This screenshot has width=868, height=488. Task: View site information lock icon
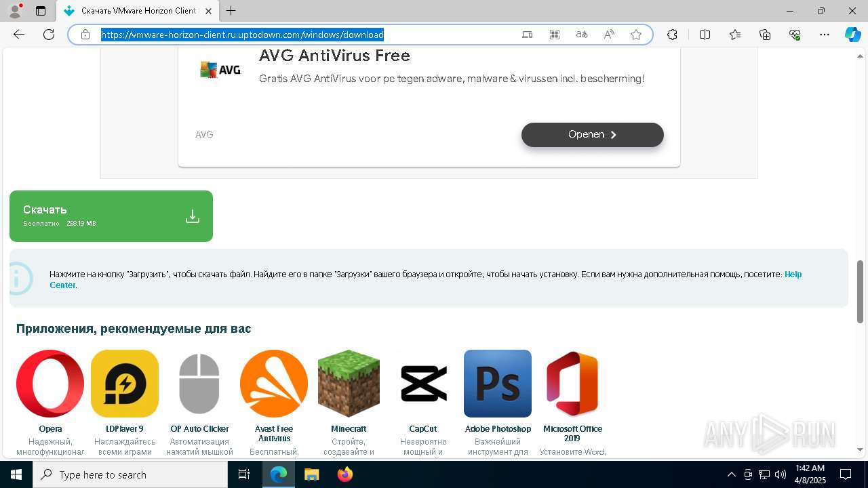pyautogui.click(x=85, y=35)
